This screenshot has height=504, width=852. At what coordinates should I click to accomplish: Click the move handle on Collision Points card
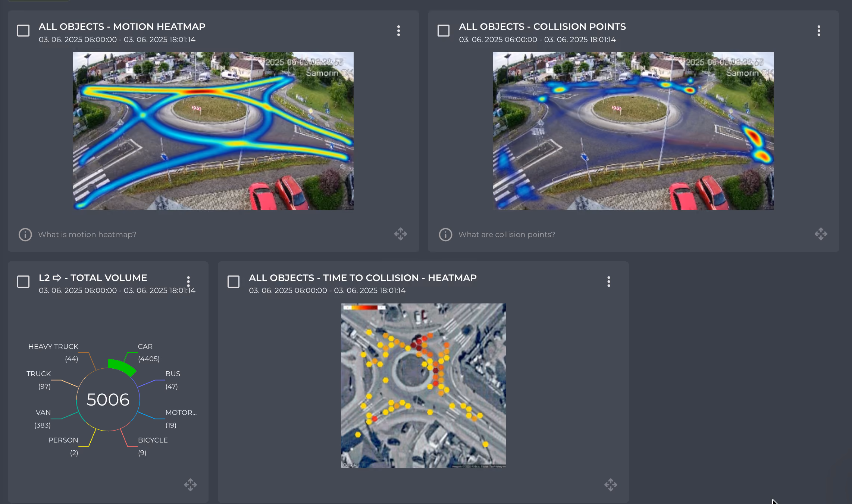821,234
